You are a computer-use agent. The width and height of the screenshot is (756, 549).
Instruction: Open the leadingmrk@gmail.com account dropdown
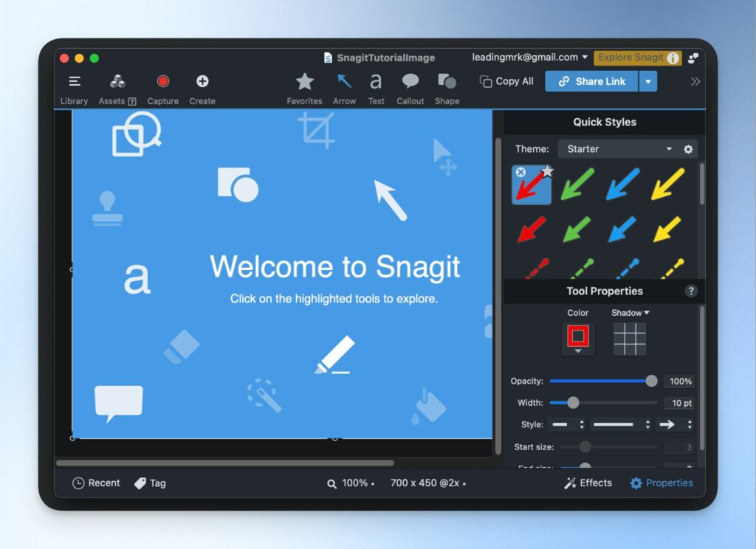coord(529,58)
